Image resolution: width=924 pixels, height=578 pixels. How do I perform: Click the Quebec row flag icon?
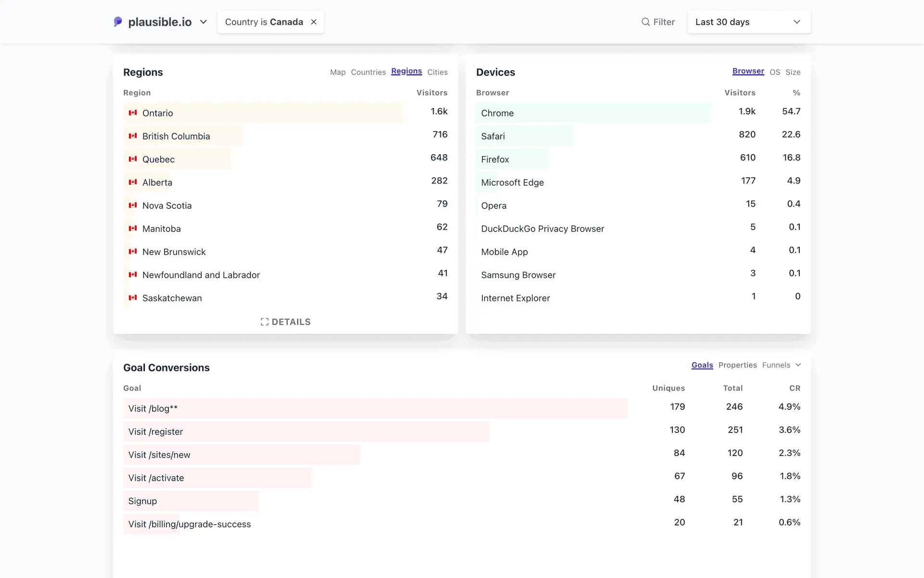coord(133,159)
